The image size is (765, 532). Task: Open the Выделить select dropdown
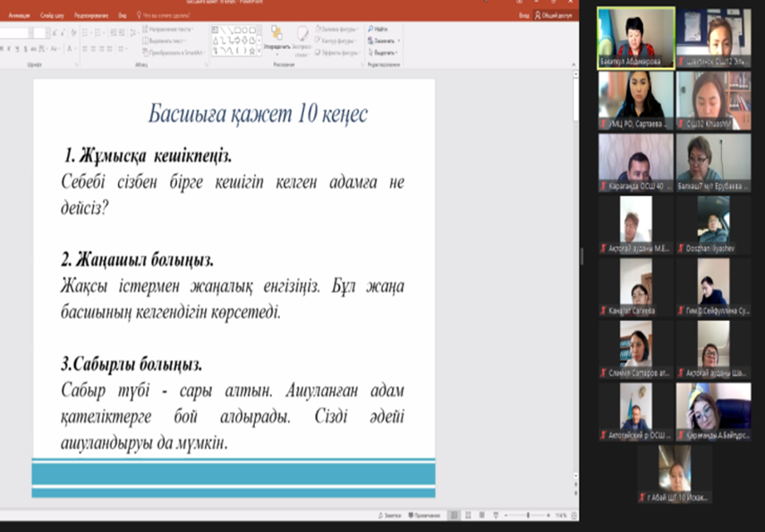pyautogui.click(x=385, y=52)
